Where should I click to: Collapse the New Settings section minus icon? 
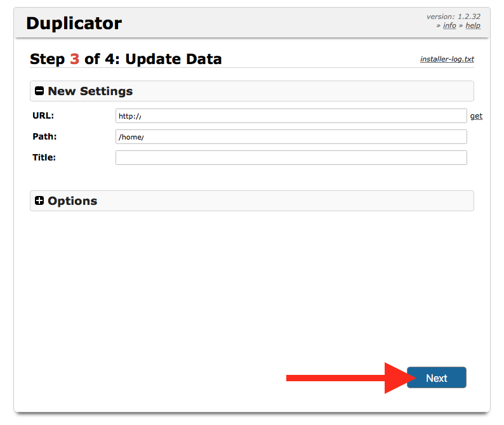tap(39, 91)
